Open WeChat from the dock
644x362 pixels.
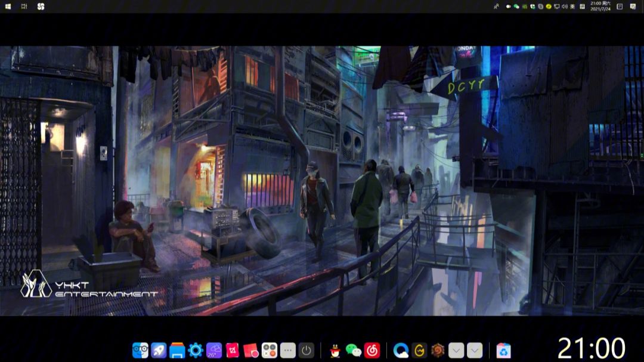(x=353, y=351)
